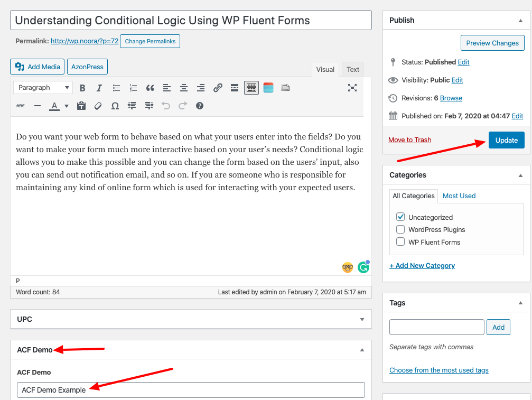Click the insert link icon
The width and height of the screenshot is (532, 400).
(x=218, y=88)
